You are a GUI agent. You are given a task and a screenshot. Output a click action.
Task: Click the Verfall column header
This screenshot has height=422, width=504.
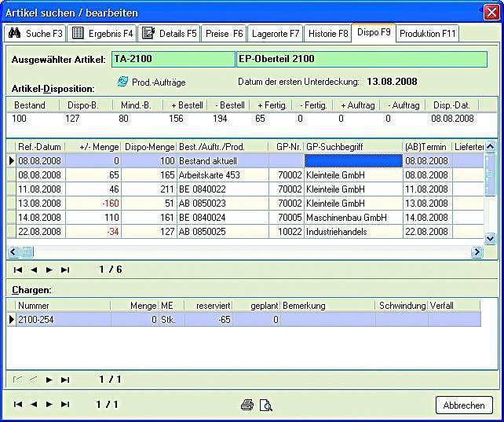click(x=455, y=306)
